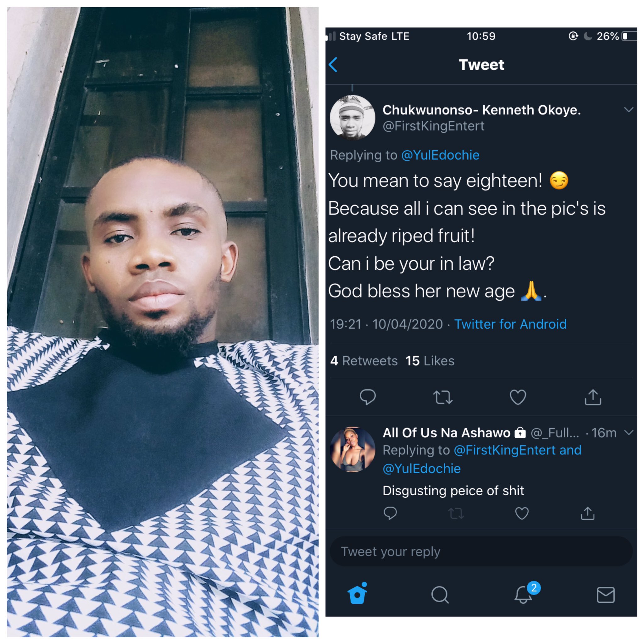The height and width of the screenshot is (644, 644).
Task: Open Chukwunonso's profile picture
Action: tap(352, 118)
